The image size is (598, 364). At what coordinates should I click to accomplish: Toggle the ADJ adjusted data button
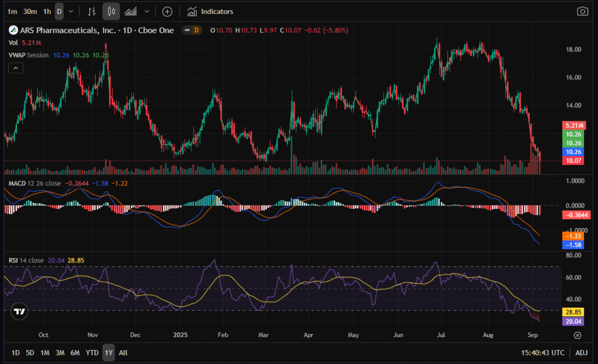[x=582, y=353]
